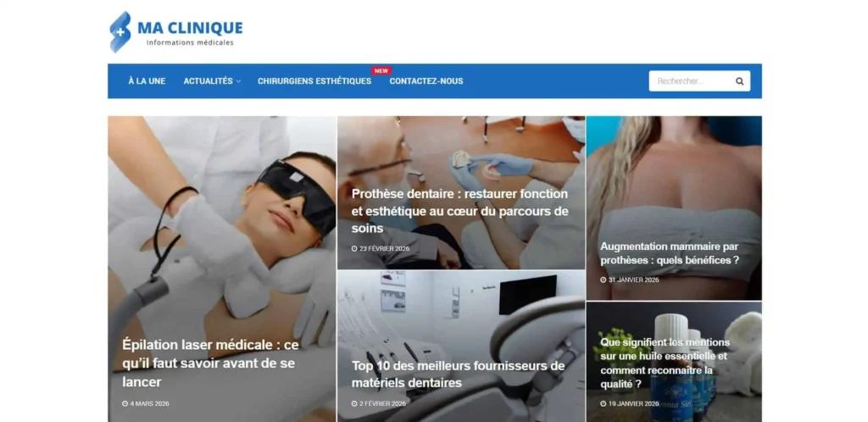Open the Prothèse dentaire article title

pyautogui.click(x=460, y=211)
